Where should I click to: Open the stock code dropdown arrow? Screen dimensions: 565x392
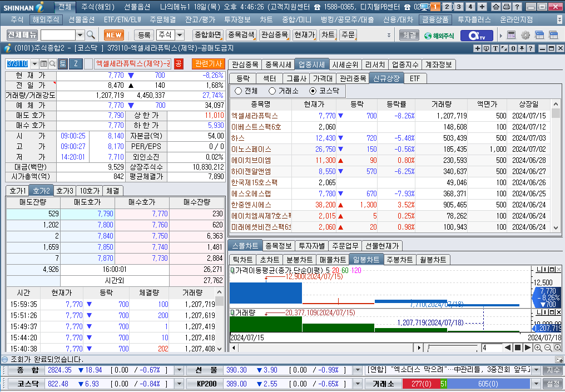coord(34,64)
